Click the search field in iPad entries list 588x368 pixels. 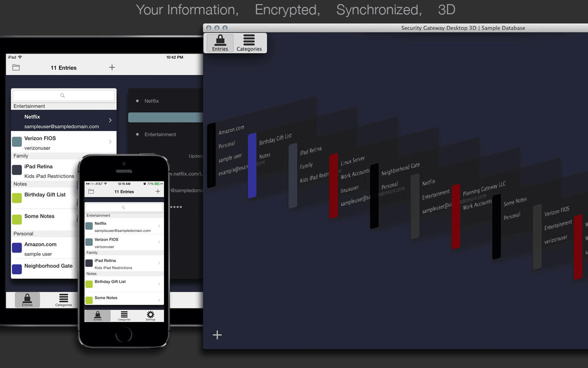tap(63, 95)
